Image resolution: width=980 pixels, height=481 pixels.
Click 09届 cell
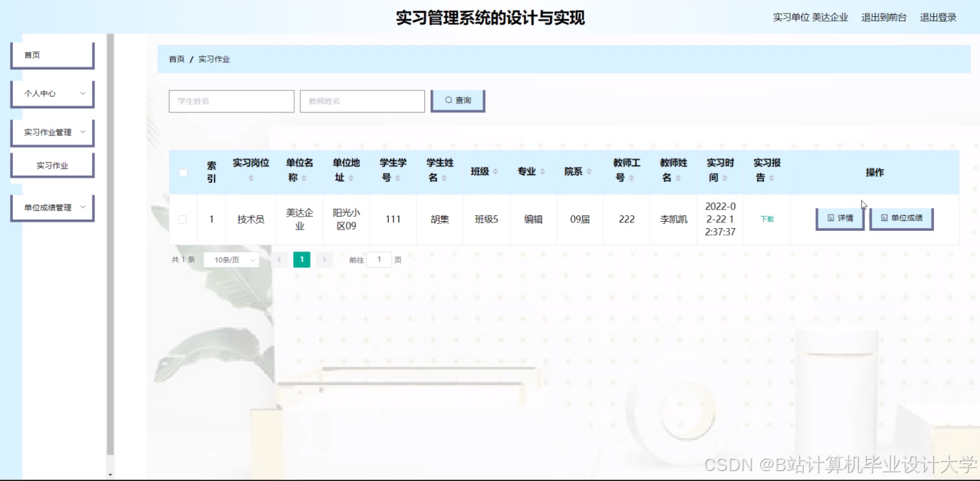[580, 220]
